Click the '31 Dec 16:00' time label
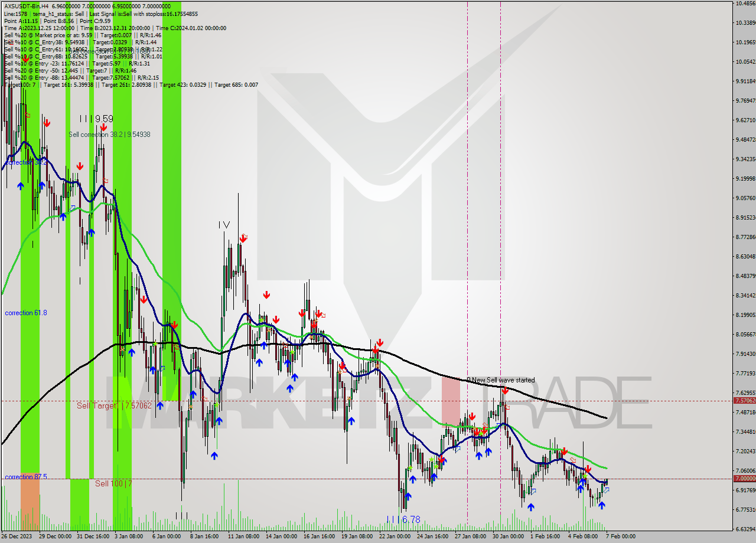Image resolution: width=756 pixels, height=543 pixels. click(92, 537)
